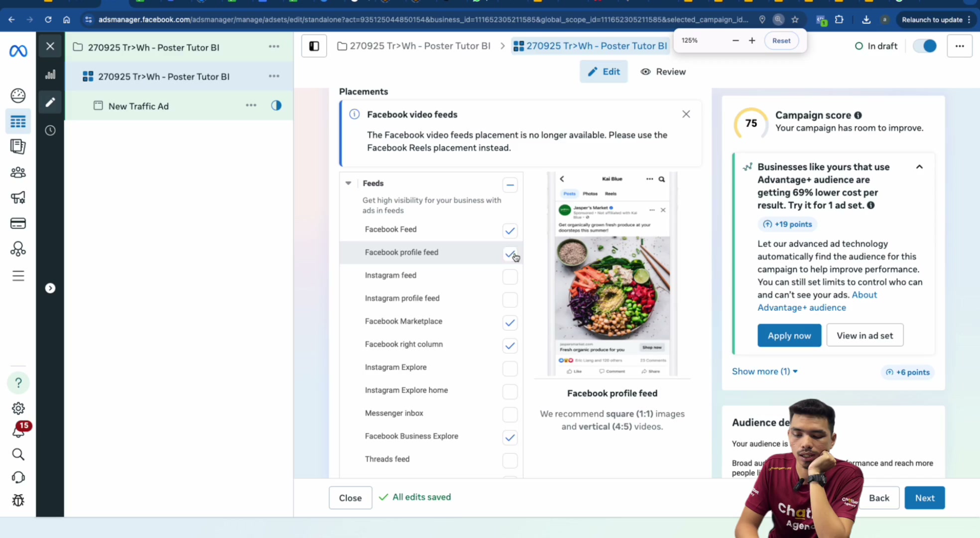Toggle the side panel layout icon
Viewport: 980px width, 538px height.
[314, 46]
